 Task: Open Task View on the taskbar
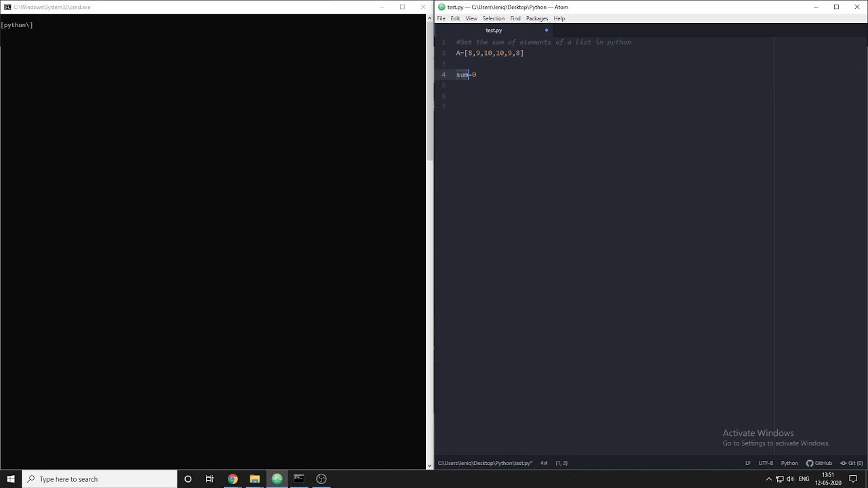pyautogui.click(x=210, y=479)
